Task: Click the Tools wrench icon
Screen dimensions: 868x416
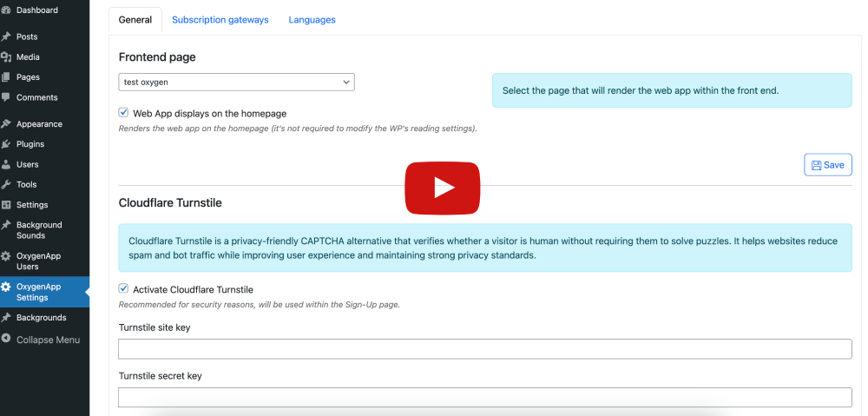Action: pos(6,184)
